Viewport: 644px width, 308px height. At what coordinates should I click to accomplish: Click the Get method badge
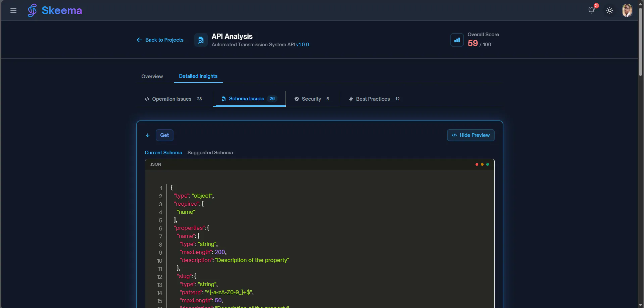click(x=164, y=135)
